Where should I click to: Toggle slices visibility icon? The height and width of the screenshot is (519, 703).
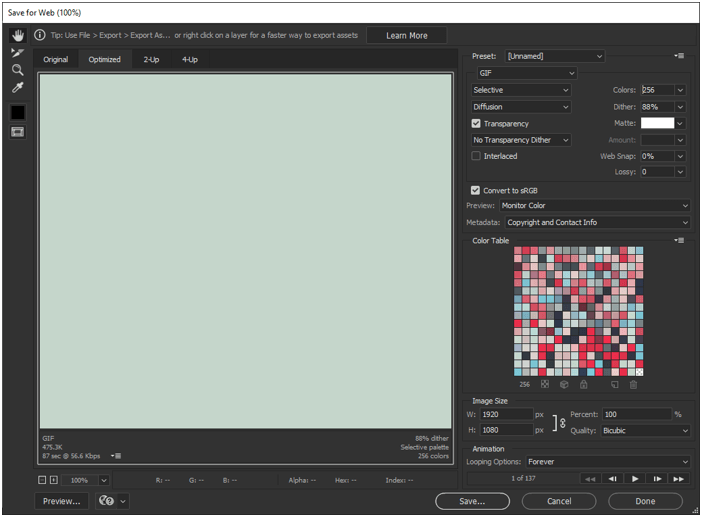point(17,132)
